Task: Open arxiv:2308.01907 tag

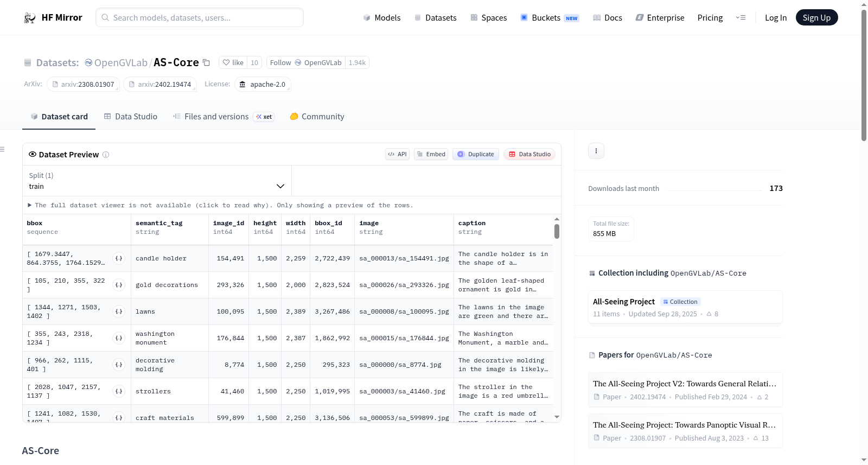Action: 83,85
